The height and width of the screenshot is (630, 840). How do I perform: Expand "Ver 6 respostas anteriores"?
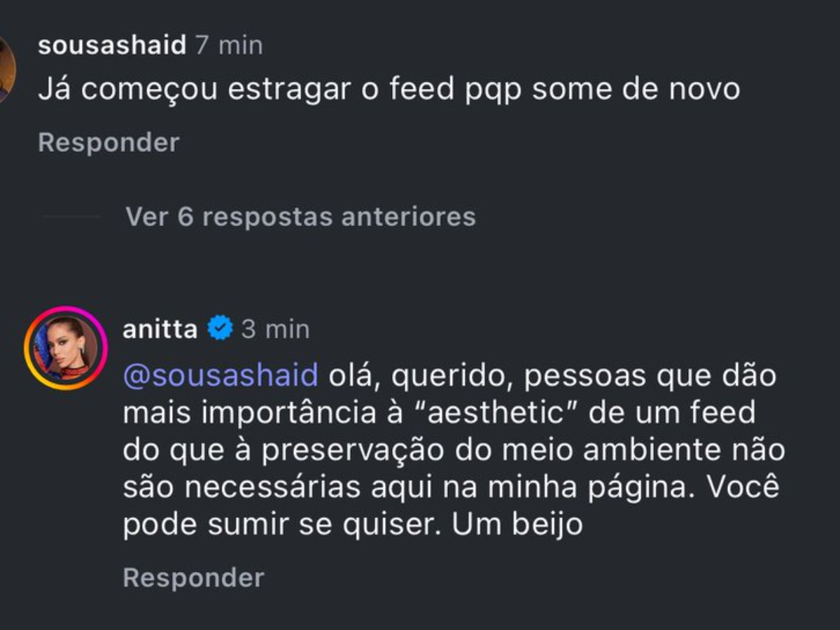click(x=300, y=216)
